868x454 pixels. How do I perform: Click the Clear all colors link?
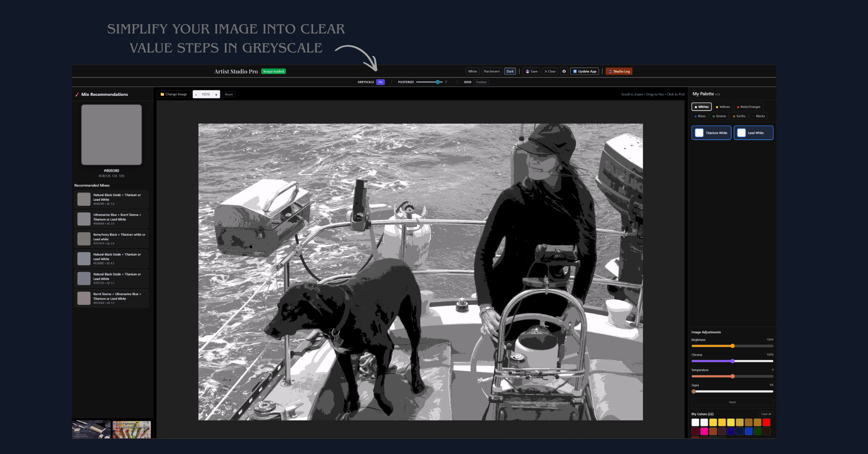click(765, 414)
